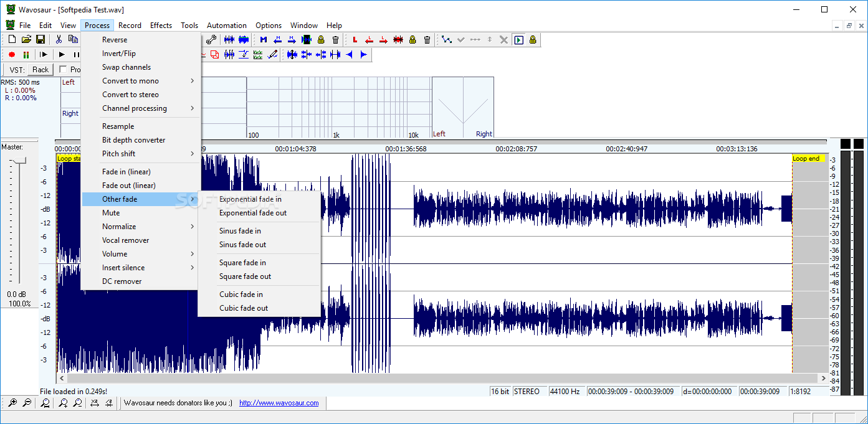
Task: Select Reverse from Process menu
Action: 141,40
